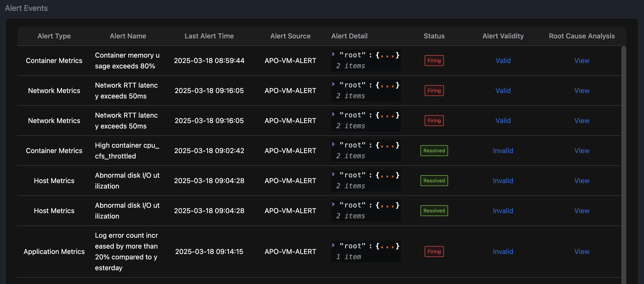Viewport: 644px width, 284px height.
Task: Click the Last Alert Time column header
Action: (209, 36)
